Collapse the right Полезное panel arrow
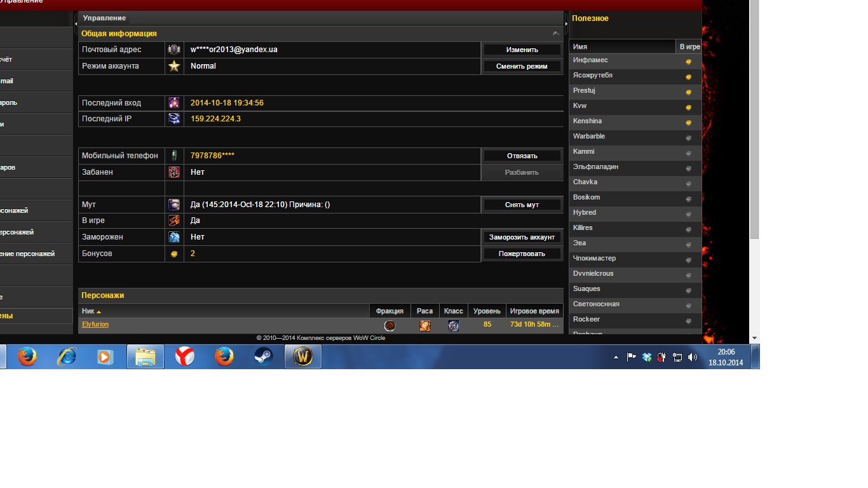 (x=566, y=24)
